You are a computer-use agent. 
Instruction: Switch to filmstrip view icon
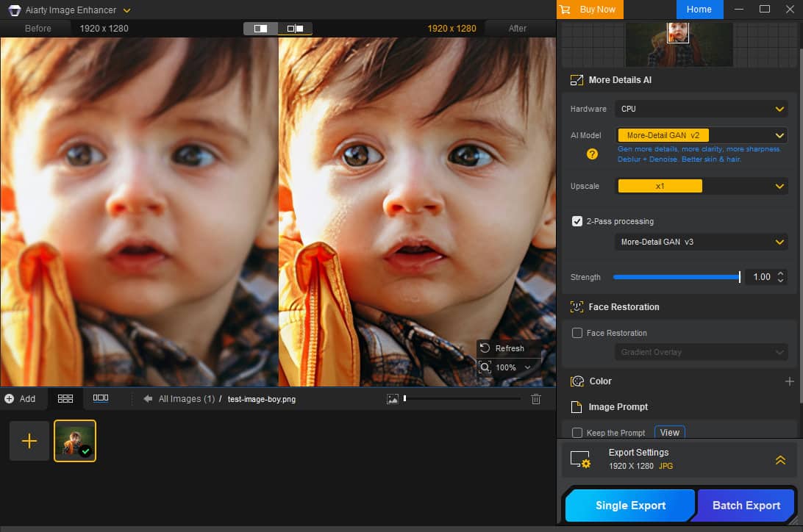(x=101, y=398)
